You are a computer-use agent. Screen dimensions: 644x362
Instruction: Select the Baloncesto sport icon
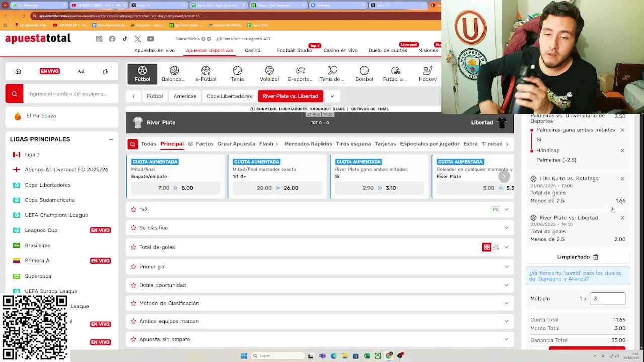(x=174, y=74)
